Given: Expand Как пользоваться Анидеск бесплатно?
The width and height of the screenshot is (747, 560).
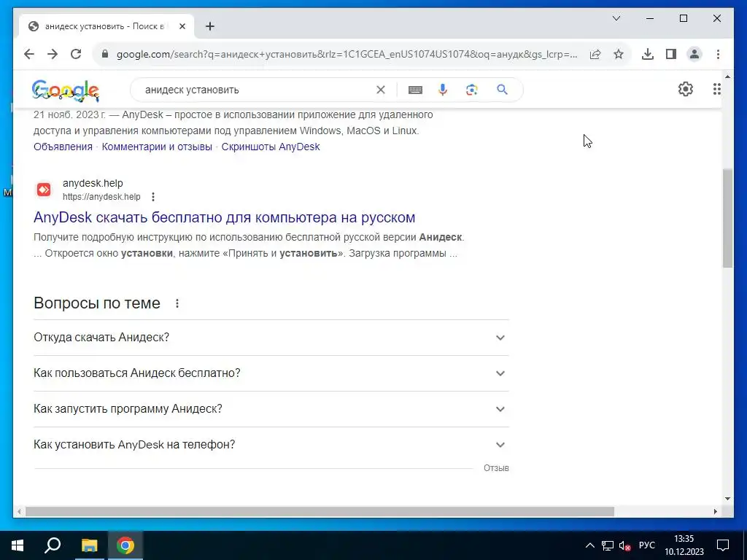Looking at the screenshot, I should coord(271,373).
